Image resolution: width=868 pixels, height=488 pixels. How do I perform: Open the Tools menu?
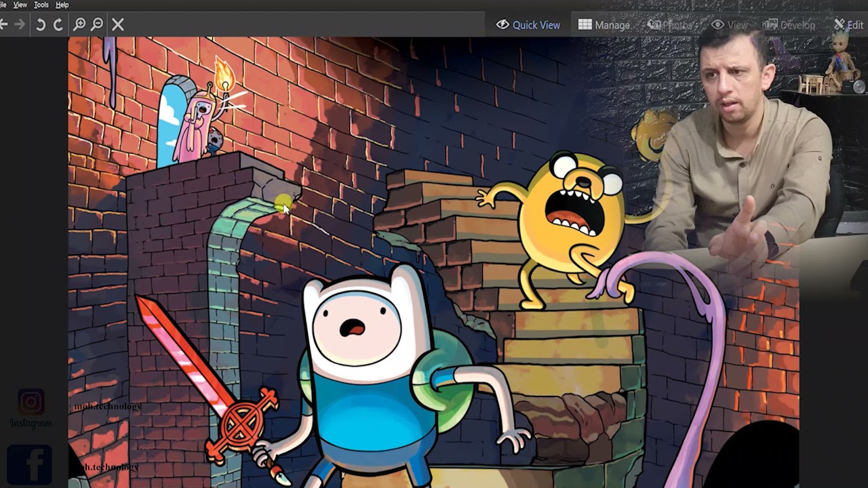[41, 5]
